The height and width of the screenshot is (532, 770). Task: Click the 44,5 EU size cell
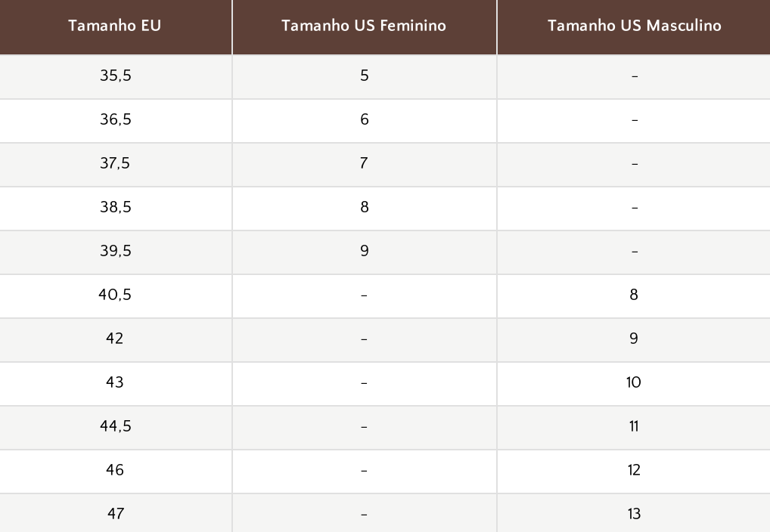116,428
